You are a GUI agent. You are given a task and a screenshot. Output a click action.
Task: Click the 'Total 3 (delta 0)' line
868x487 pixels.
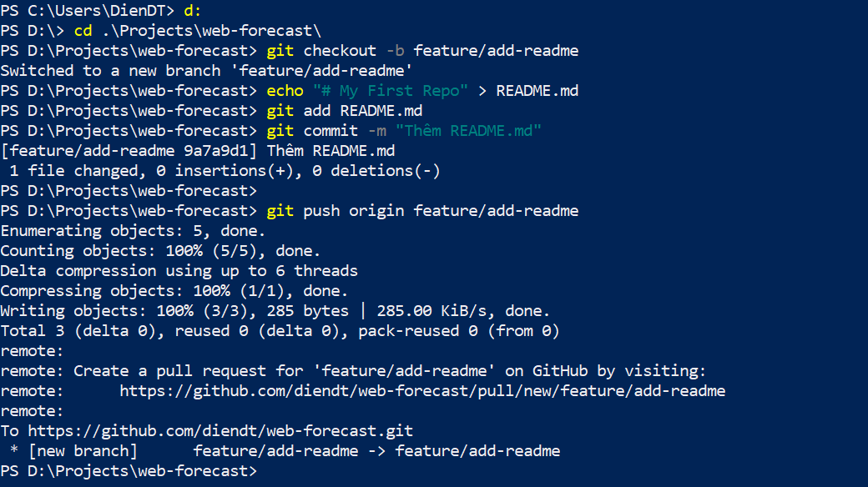pos(280,331)
